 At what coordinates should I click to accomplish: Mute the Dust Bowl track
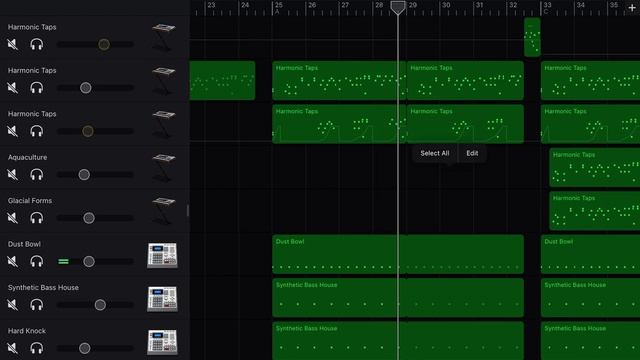click(13, 261)
